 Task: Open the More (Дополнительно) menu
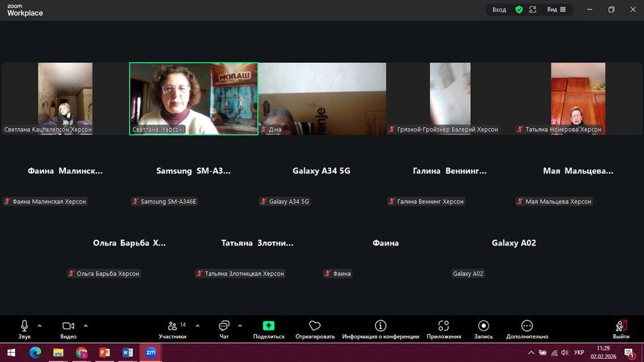527,326
